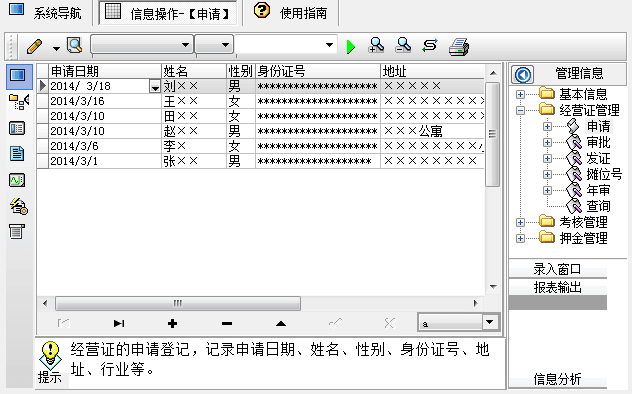The width and height of the screenshot is (632, 394).
Task: Expand the 年审 tree node
Action: coord(547,190)
